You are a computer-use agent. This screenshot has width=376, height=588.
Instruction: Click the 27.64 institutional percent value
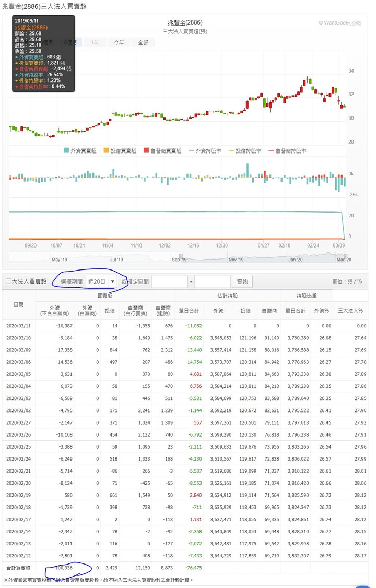tap(360, 338)
